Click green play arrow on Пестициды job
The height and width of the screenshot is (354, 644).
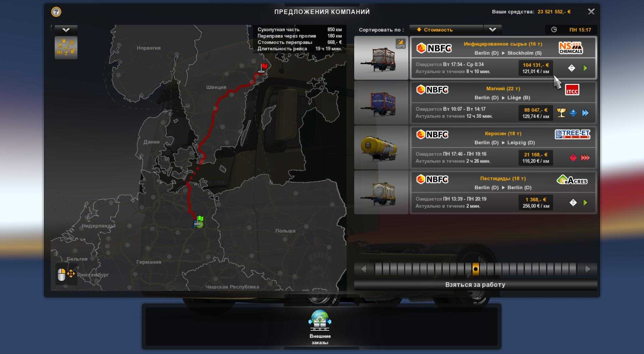point(585,203)
